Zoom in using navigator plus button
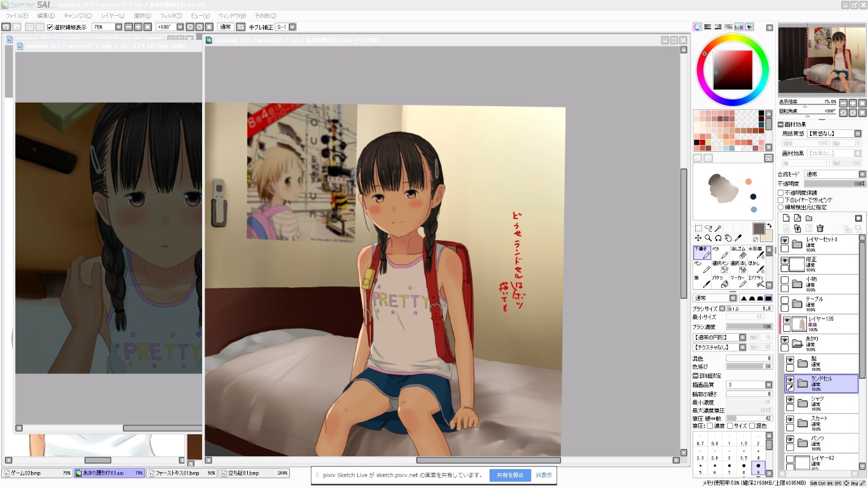This screenshot has width=868, height=488. tap(853, 104)
